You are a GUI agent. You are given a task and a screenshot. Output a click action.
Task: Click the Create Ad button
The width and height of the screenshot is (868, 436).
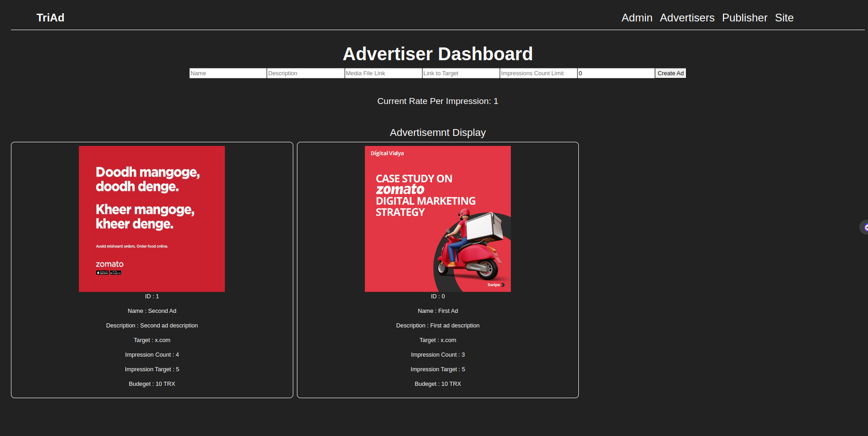[670, 73]
